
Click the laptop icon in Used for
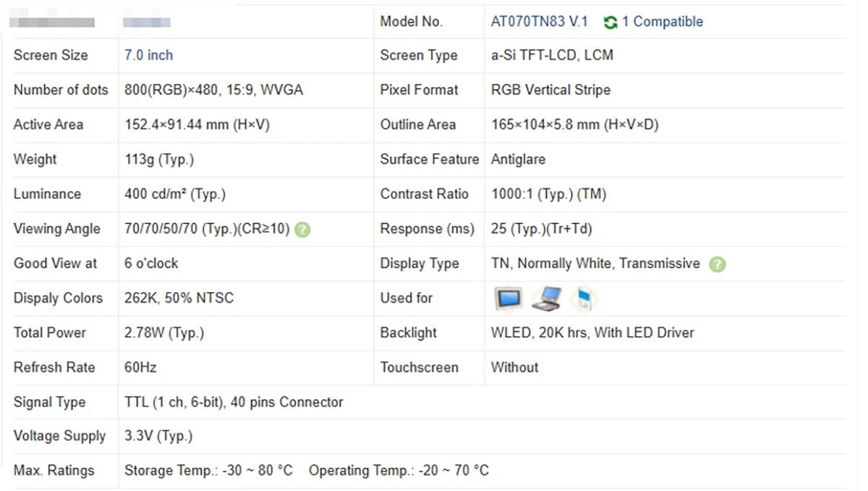click(x=546, y=299)
